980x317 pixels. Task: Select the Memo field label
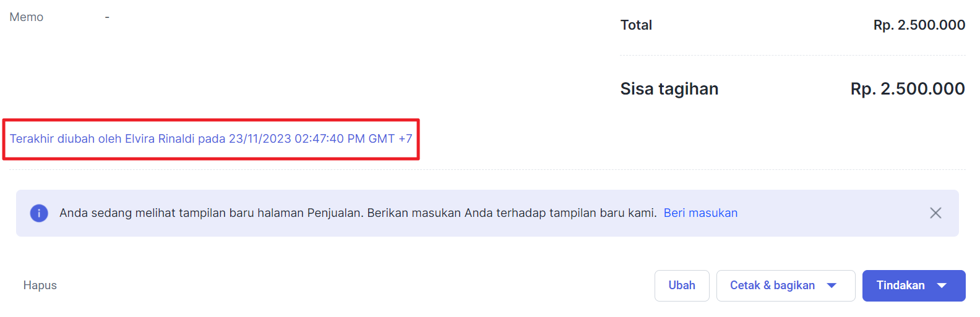27,17
